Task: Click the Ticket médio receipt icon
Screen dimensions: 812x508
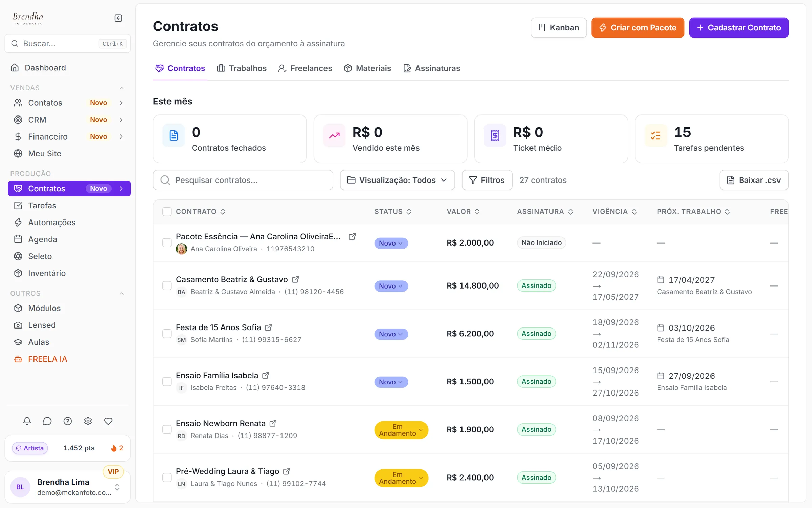Action: (495, 135)
